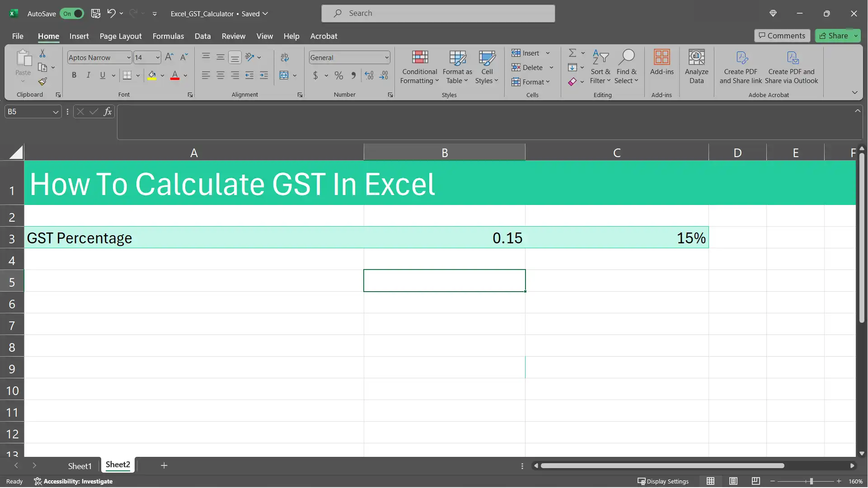Click the Analyze Data icon
This screenshot has height=488, width=868.
click(696, 67)
